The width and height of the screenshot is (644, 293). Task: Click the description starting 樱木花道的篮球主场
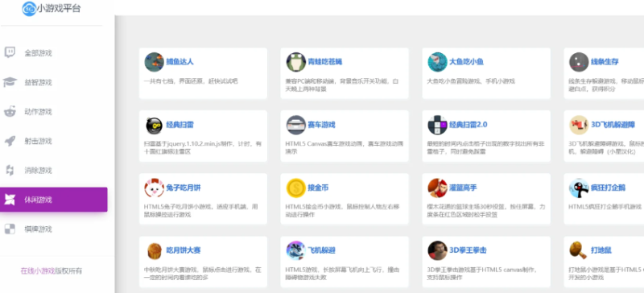(x=486, y=211)
